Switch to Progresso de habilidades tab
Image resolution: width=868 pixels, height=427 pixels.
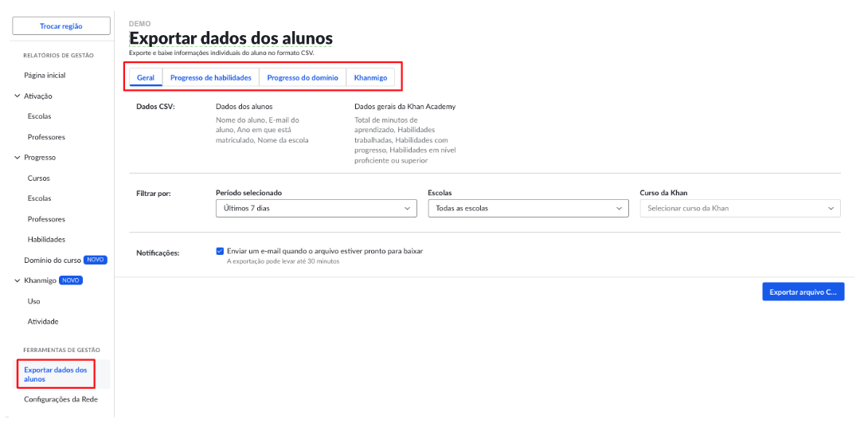(x=211, y=77)
